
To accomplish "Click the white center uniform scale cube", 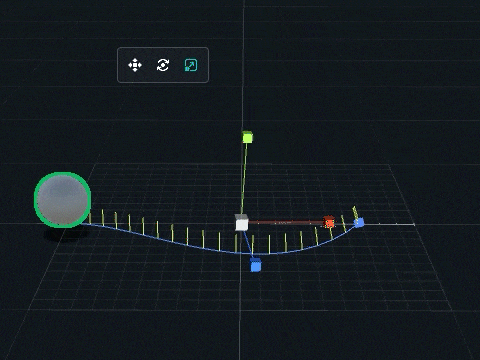I will [242, 223].
